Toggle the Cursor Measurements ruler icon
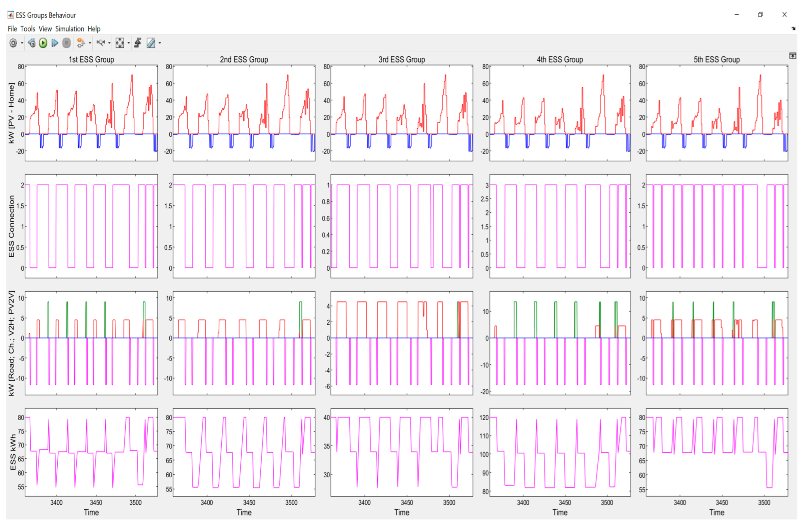Screen dimensions: 807x532 151,43
